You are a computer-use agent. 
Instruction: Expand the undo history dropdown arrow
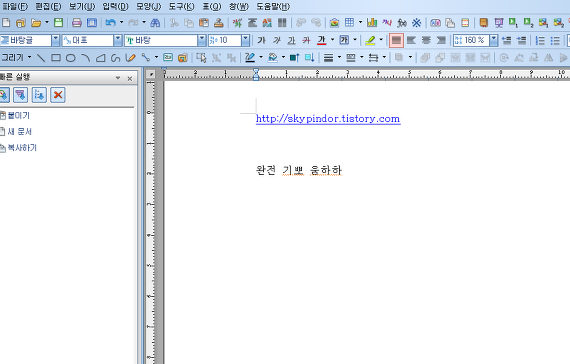click(x=121, y=23)
